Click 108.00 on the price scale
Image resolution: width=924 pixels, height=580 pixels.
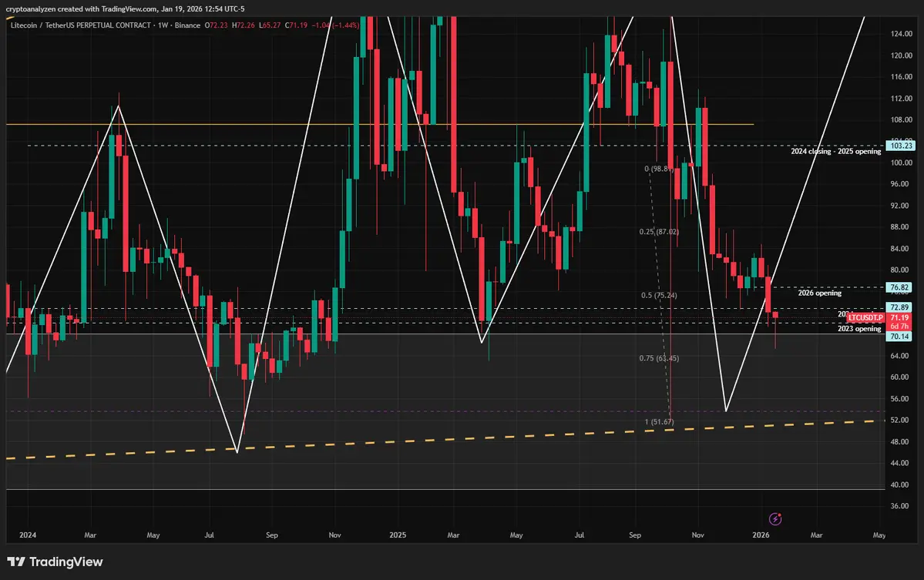tap(902, 119)
